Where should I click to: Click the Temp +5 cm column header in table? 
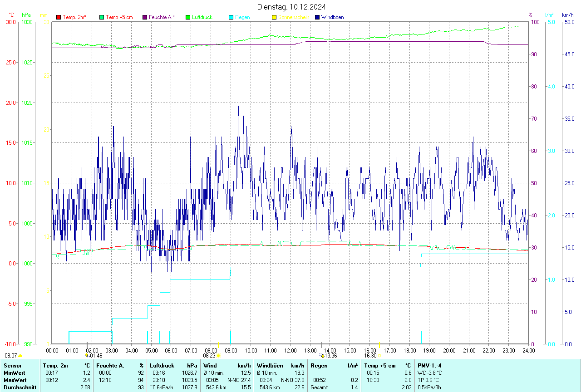(380, 366)
